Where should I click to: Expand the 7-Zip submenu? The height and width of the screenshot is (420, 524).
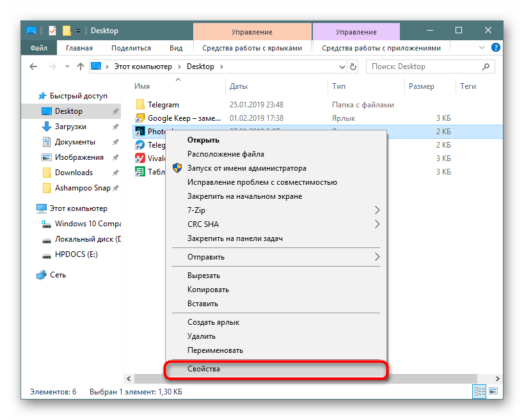[377, 210]
